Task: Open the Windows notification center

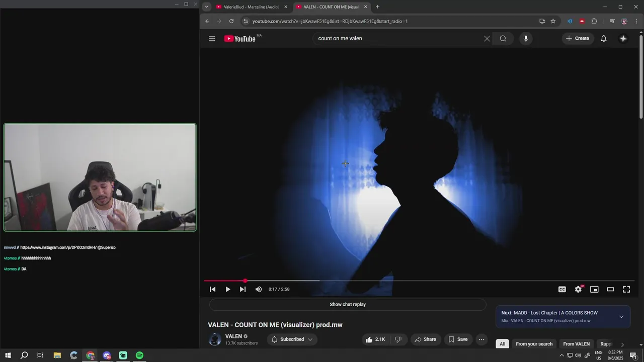Action: click(x=633, y=355)
